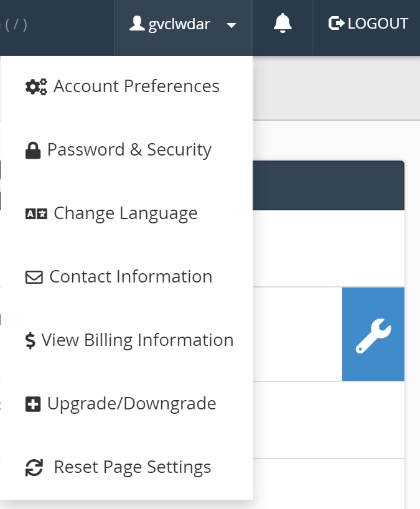Choose Change Language in the dropdown
The height and width of the screenshot is (509, 420).
pyautogui.click(x=126, y=213)
